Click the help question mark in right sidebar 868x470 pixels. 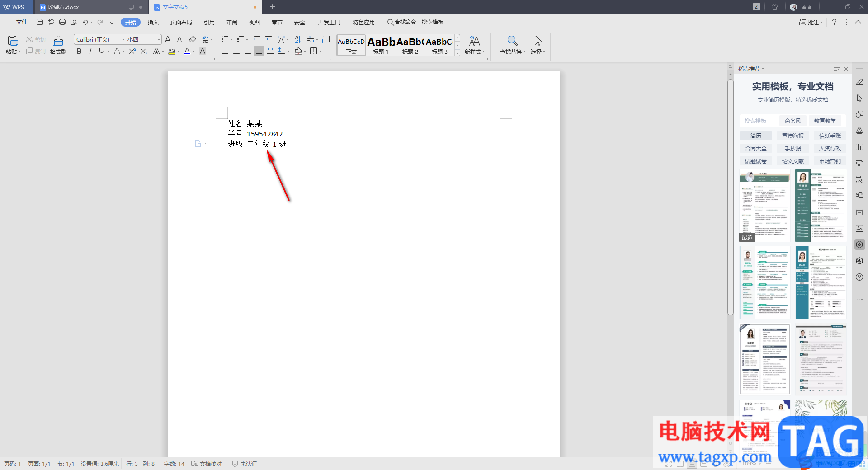859,277
